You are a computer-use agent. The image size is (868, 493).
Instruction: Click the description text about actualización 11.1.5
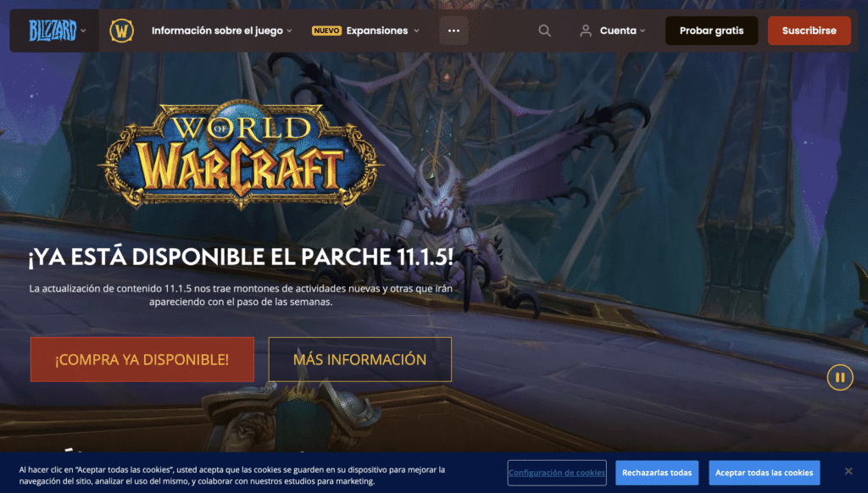tap(241, 295)
